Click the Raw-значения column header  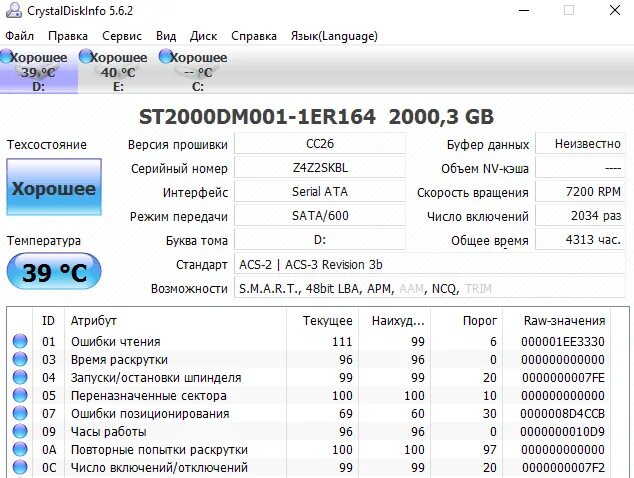pos(557,321)
